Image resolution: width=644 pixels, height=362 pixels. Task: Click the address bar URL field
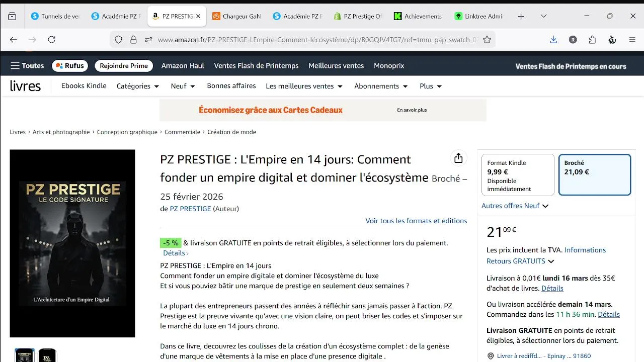tap(317, 40)
